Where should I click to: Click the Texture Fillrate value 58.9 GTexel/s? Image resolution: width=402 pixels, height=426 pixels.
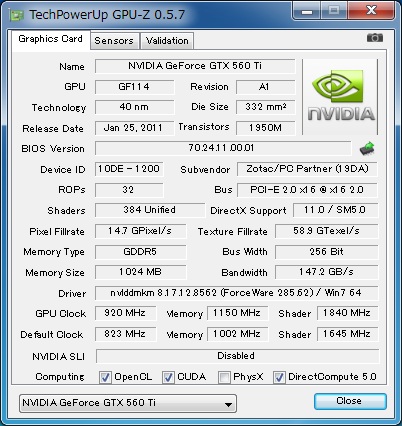point(327,231)
